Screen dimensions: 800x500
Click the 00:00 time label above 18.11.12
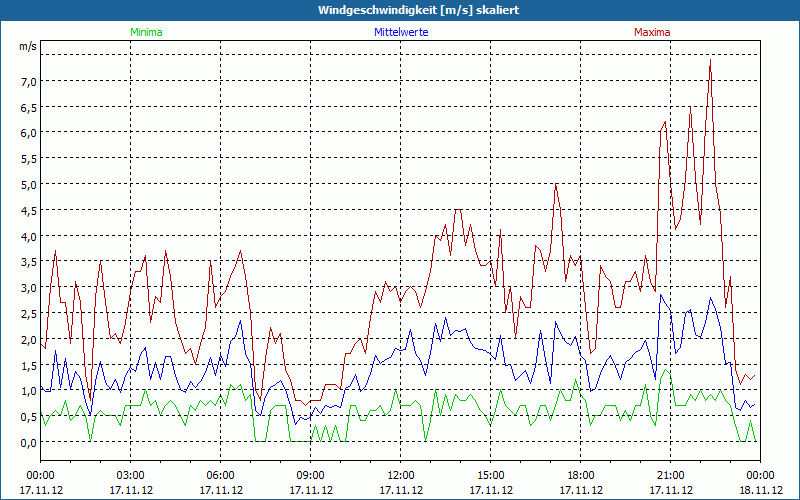[x=761, y=476]
